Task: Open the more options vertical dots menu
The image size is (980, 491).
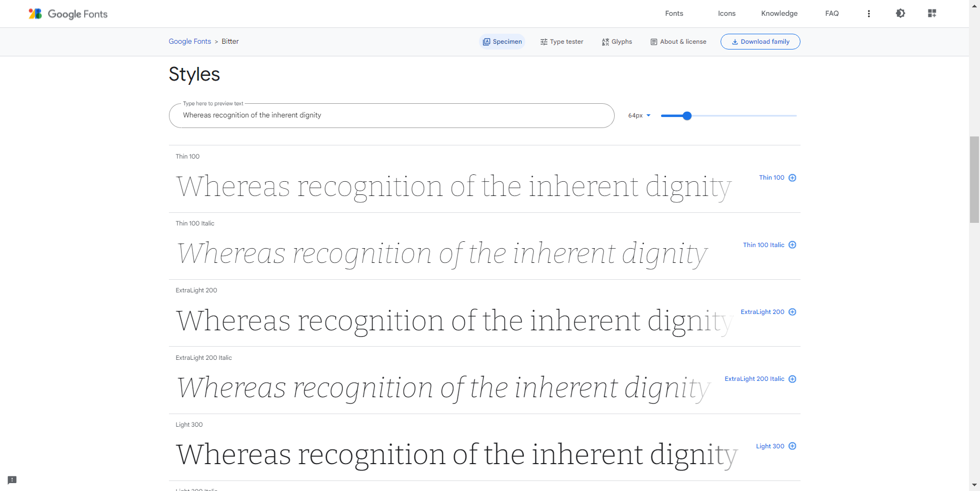Action: [868, 14]
